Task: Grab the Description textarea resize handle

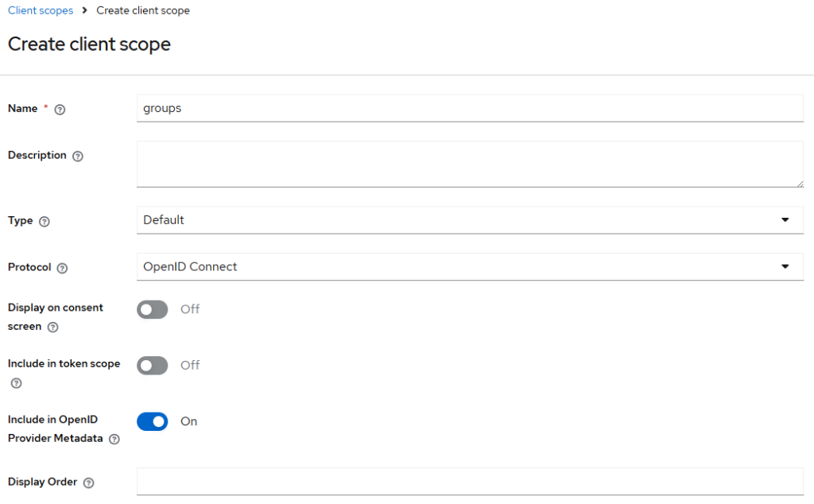Action: click(x=800, y=184)
